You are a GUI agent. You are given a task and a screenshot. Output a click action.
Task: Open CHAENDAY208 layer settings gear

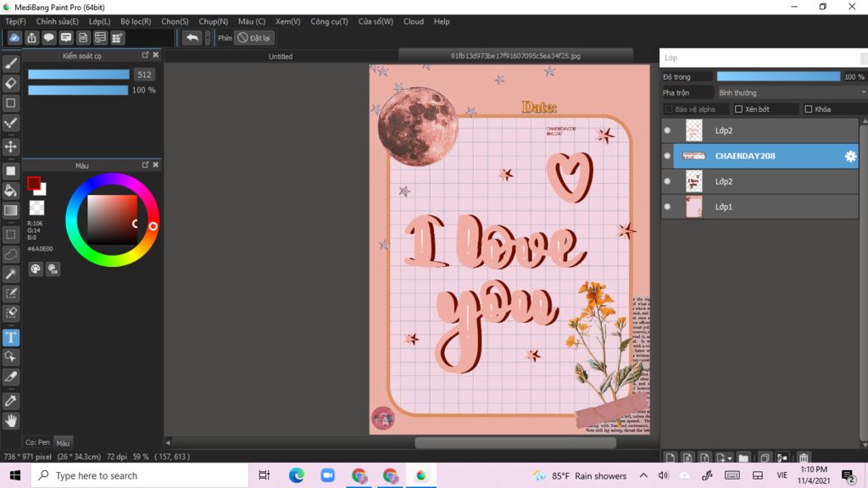850,156
